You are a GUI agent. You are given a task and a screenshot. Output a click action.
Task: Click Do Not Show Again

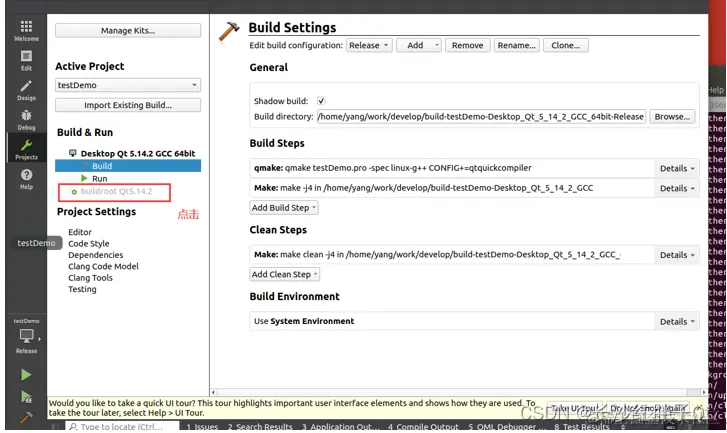coord(648,408)
